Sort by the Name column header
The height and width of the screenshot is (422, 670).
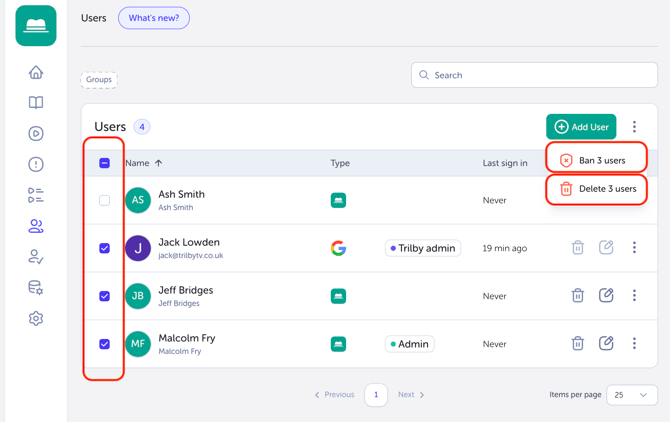pyautogui.click(x=144, y=163)
